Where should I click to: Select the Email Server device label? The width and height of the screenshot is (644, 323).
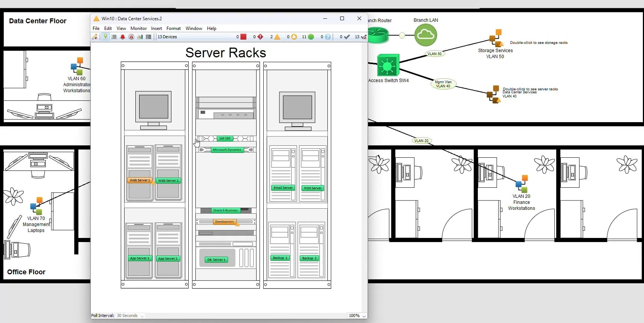283,188
